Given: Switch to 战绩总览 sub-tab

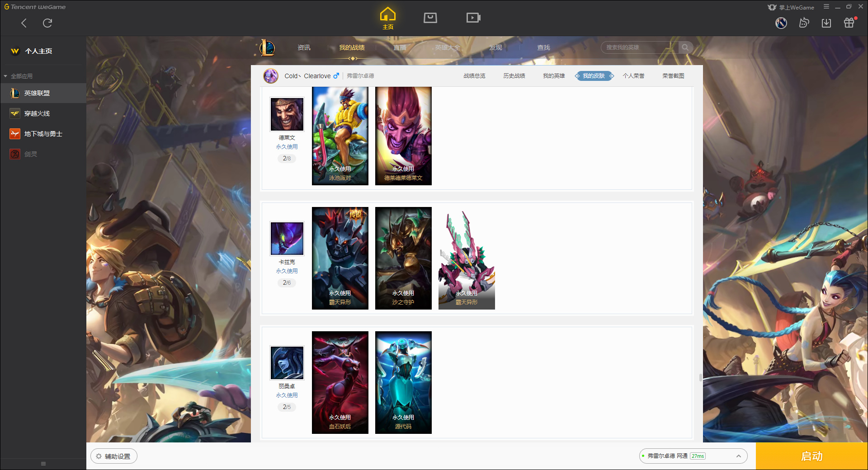Looking at the screenshot, I should pyautogui.click(x=474, y=76).
